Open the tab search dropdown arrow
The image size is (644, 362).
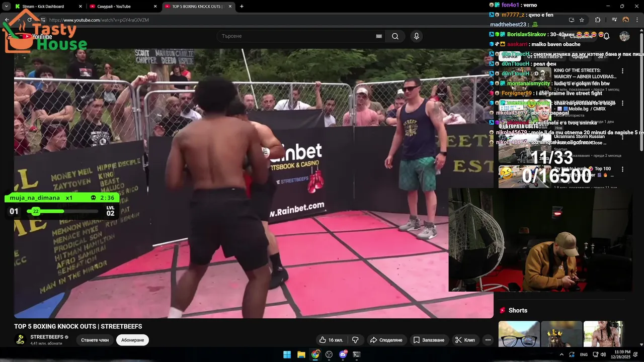pos(6,6)
